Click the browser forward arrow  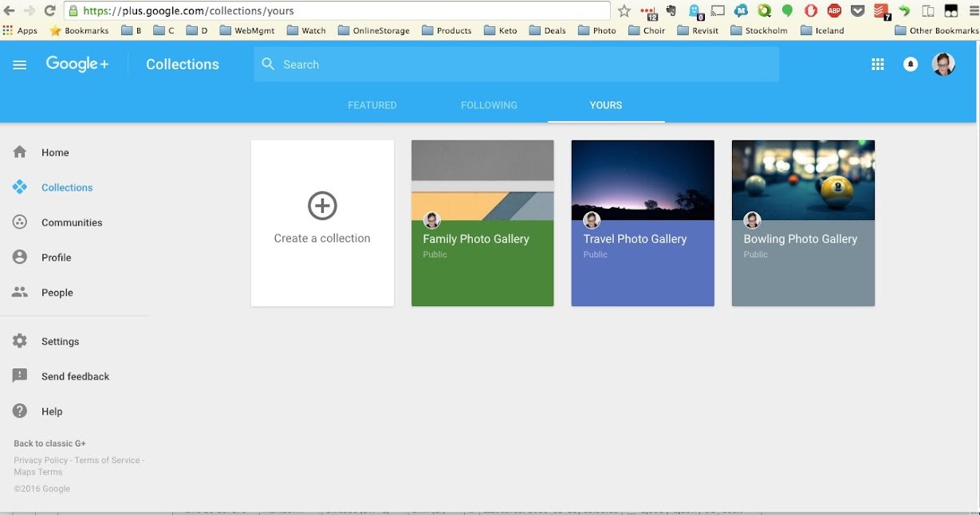[x=30, y=11]
